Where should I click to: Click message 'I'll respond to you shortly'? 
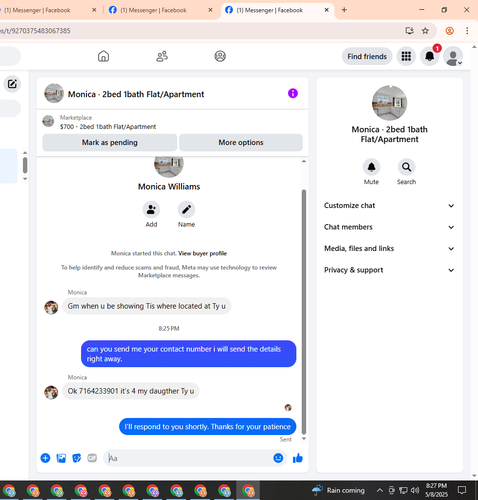click(x=207, y=427)
